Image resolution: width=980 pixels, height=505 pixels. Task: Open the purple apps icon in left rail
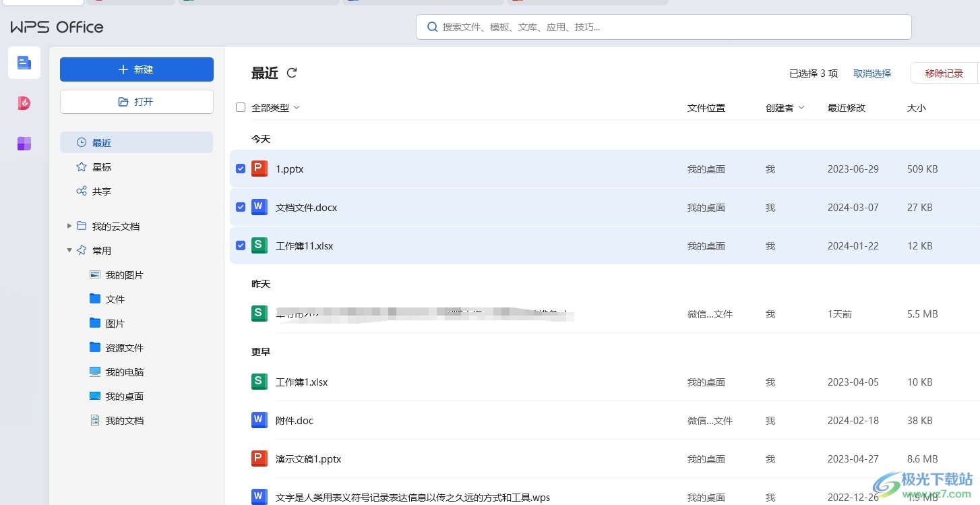click(24, 144)
